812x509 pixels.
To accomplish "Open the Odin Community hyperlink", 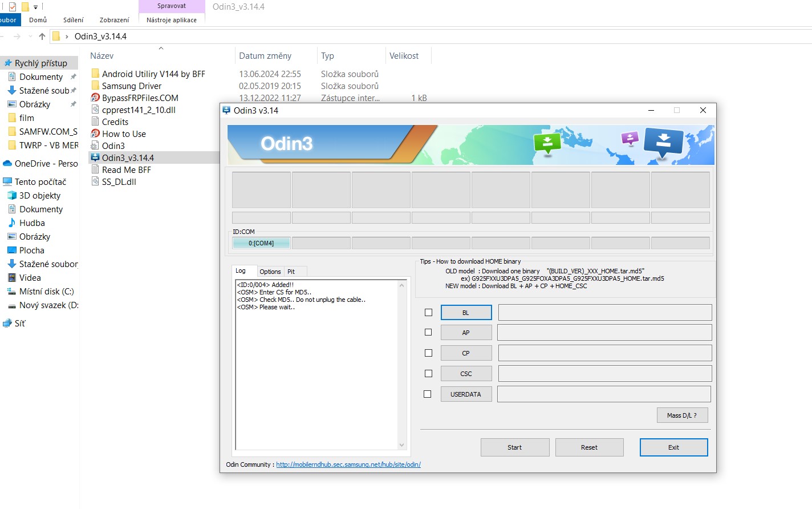I will coord(348,464).
